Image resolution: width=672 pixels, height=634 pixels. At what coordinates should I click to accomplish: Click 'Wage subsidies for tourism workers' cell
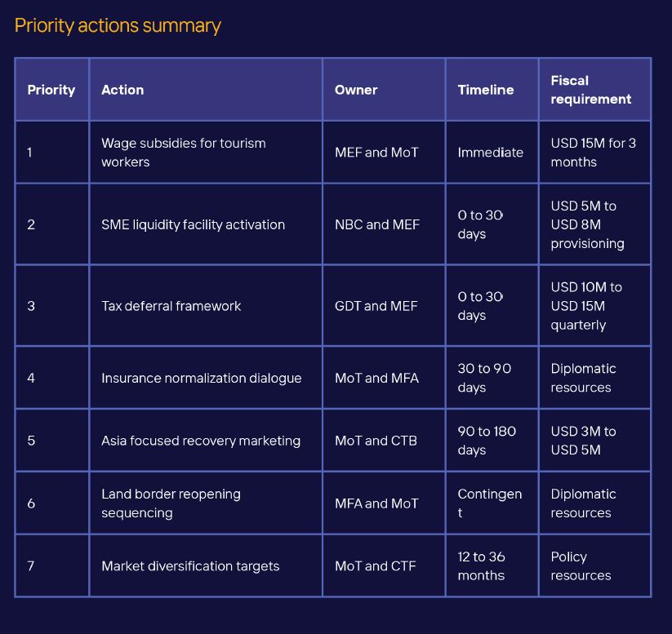pyautogui.click(x=184, y=153)
